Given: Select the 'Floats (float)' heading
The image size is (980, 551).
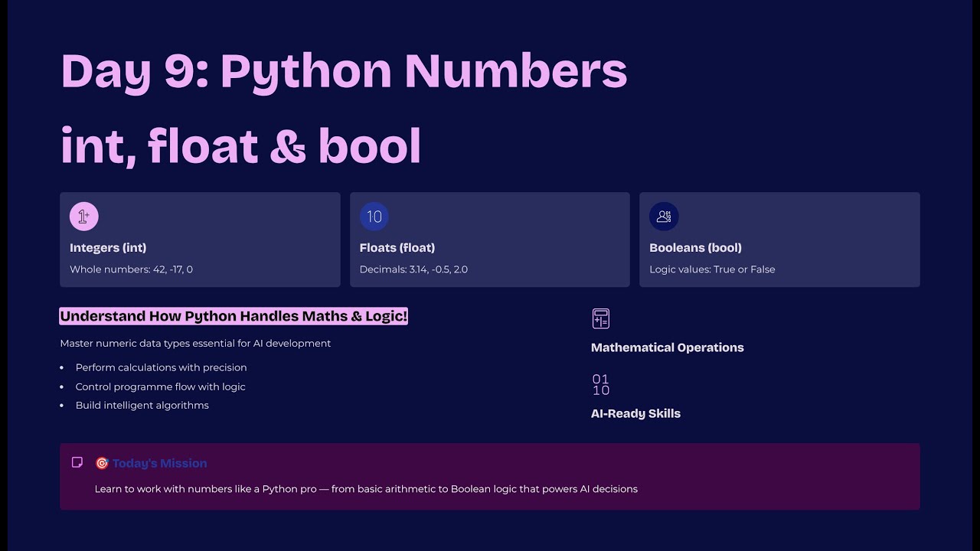Looking at the screenshot, I should 397,248.
